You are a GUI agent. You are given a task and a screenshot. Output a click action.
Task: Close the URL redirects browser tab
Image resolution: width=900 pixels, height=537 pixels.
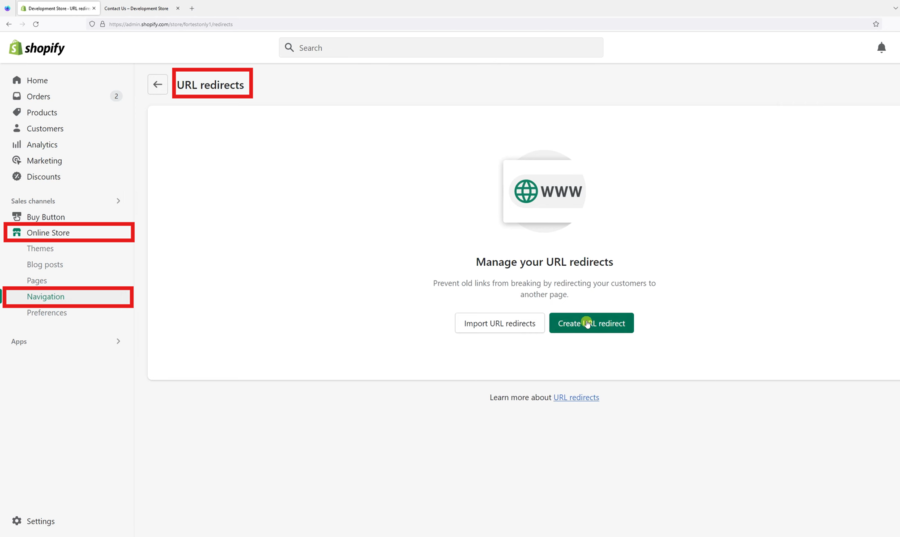(x=94, y=9)
